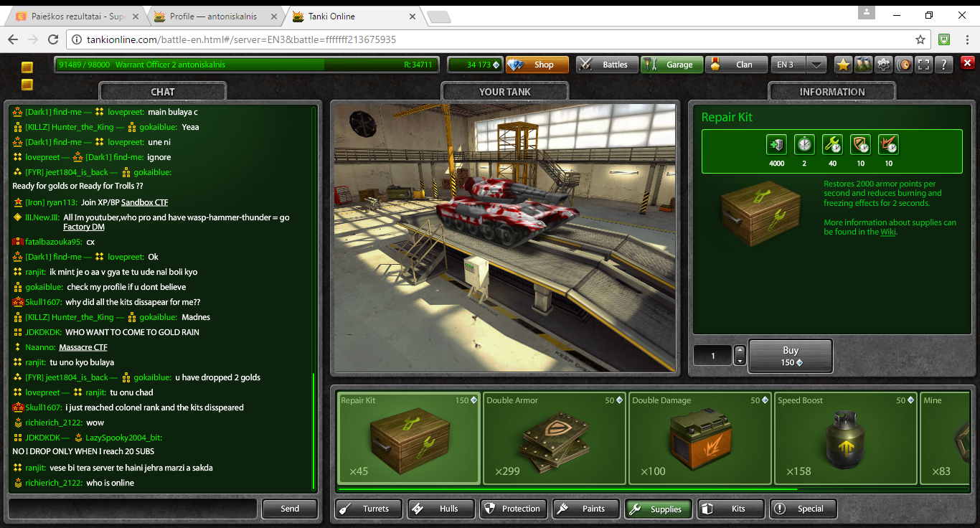The width and height of the screenshot is (980, 528).
Task: Click the green browser extension icon
Action: 945,39
